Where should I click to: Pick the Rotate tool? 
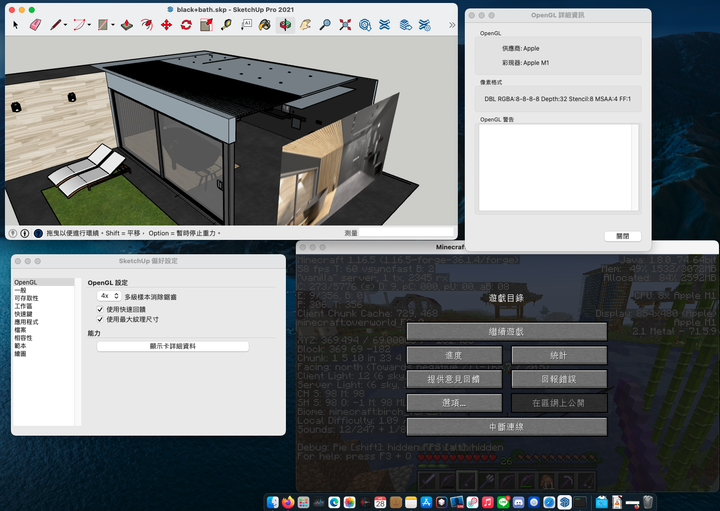[186, 25]
